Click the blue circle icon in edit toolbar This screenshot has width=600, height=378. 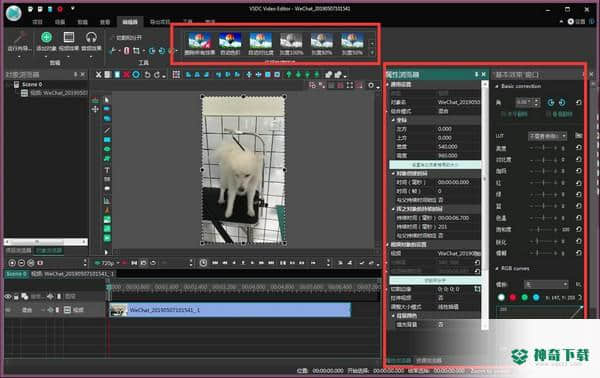pos(136,75)
